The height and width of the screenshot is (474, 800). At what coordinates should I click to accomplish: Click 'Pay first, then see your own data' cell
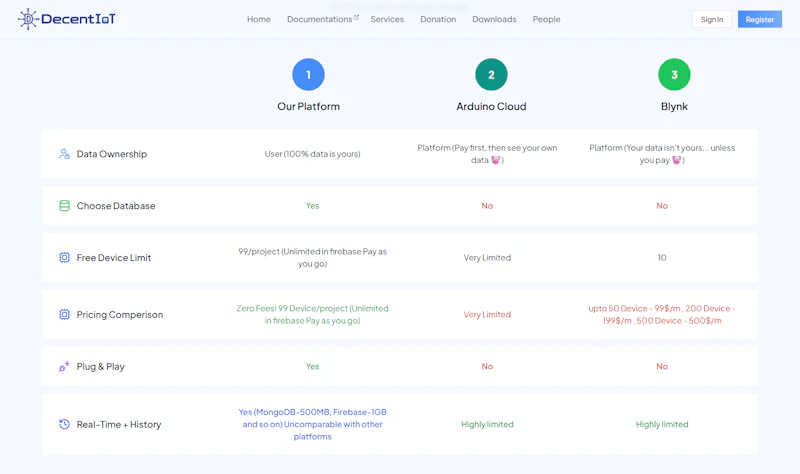tap(487, 154)
